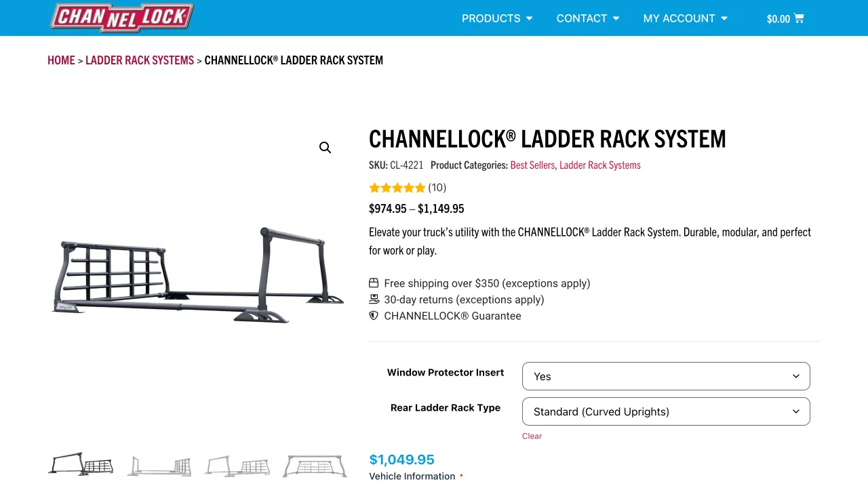868x488 pixels.
Task: Open the PRODUCTS menu
Action: (491, 18)
